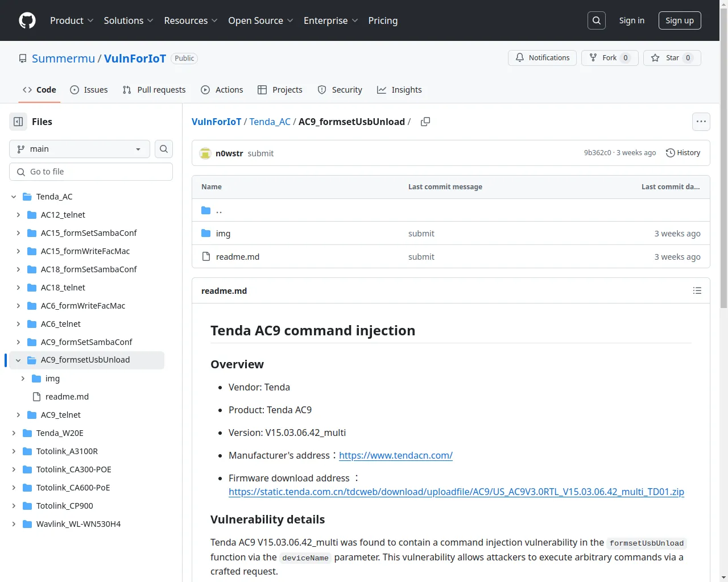Screen dimensions: 728x582
Task: Open the Product menu
Action: [x=72, y=20]
